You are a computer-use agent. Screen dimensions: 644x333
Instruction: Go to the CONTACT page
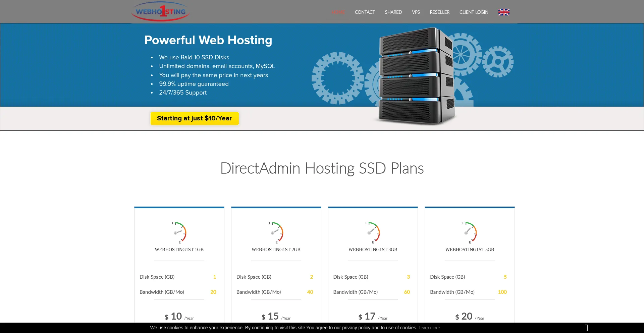pos(365,12)
